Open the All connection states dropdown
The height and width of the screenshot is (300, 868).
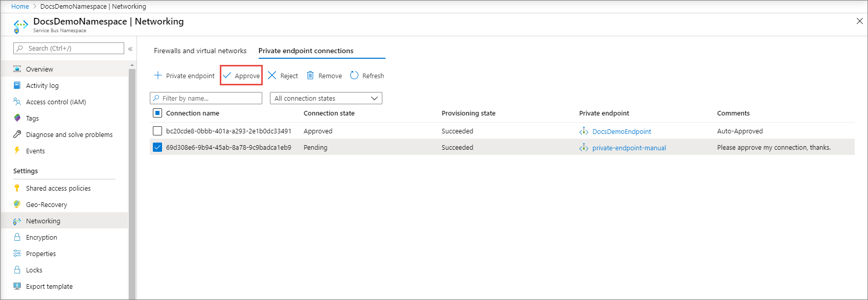click(326, 98)
